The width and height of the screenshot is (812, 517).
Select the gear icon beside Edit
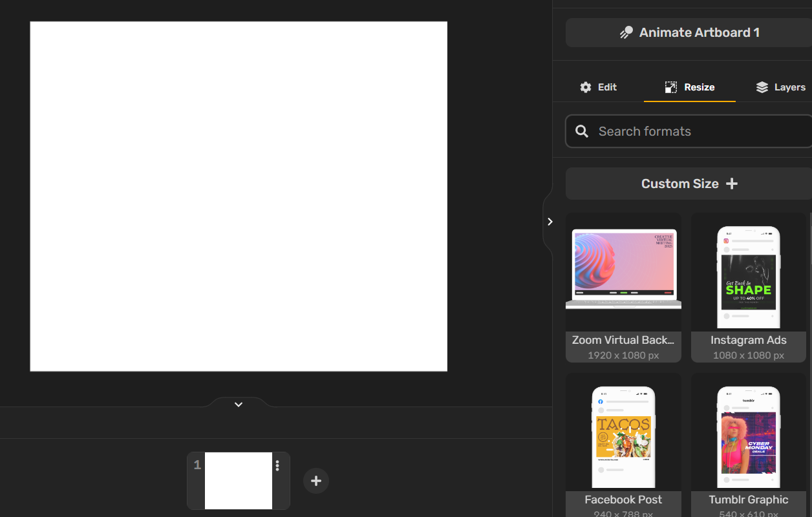pos(586,87)
